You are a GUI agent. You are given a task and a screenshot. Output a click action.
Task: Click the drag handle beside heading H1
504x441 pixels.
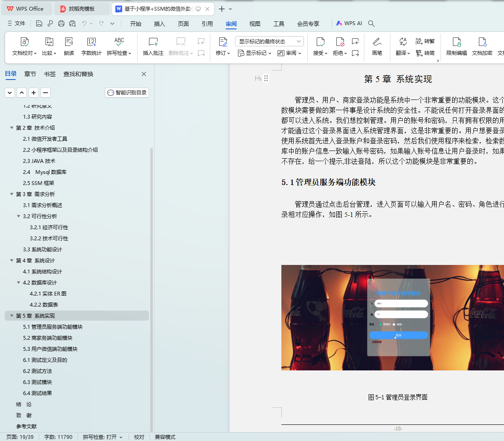click(266, 78)
